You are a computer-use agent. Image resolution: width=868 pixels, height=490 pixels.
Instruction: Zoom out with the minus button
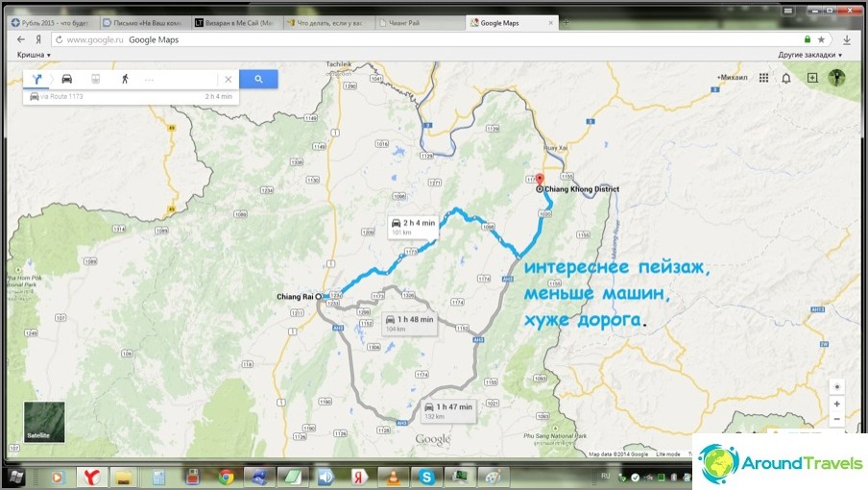point(837,419)
